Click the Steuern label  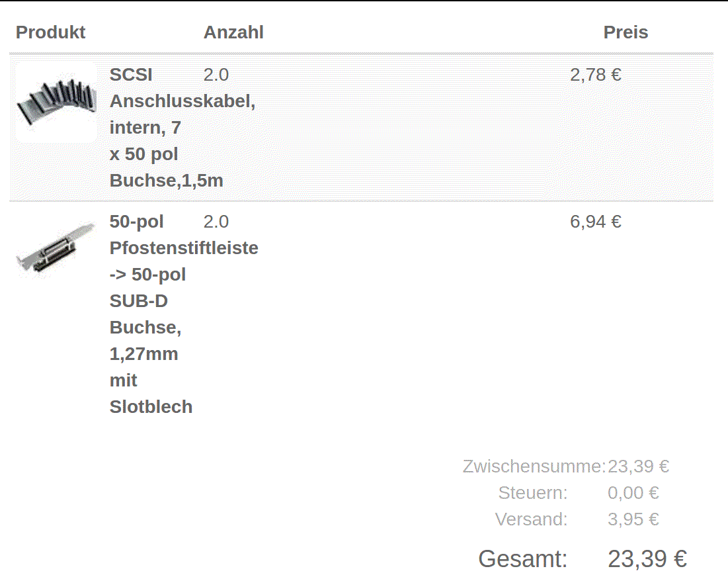[532, 493]
